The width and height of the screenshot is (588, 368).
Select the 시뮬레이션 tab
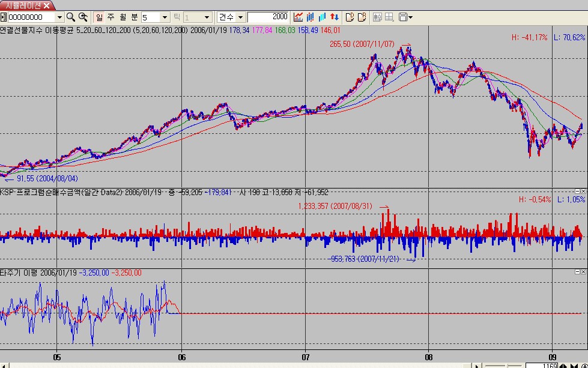[x=22, y=5]
